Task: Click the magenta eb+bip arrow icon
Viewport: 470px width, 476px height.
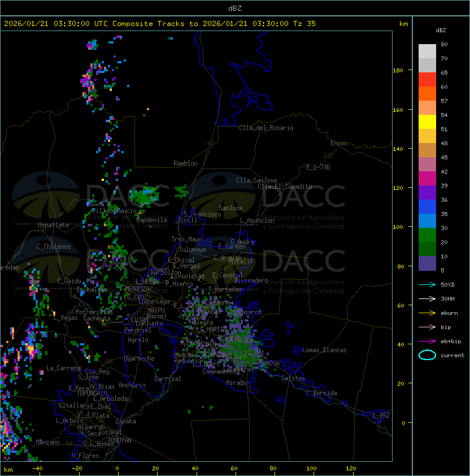Action: (428, 341)
